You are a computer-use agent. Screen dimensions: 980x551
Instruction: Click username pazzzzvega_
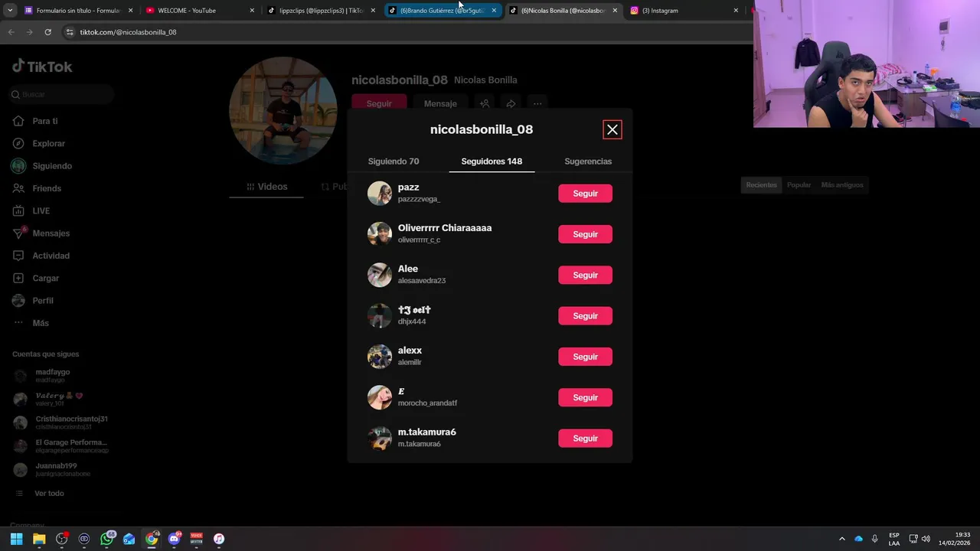point(419,199)
